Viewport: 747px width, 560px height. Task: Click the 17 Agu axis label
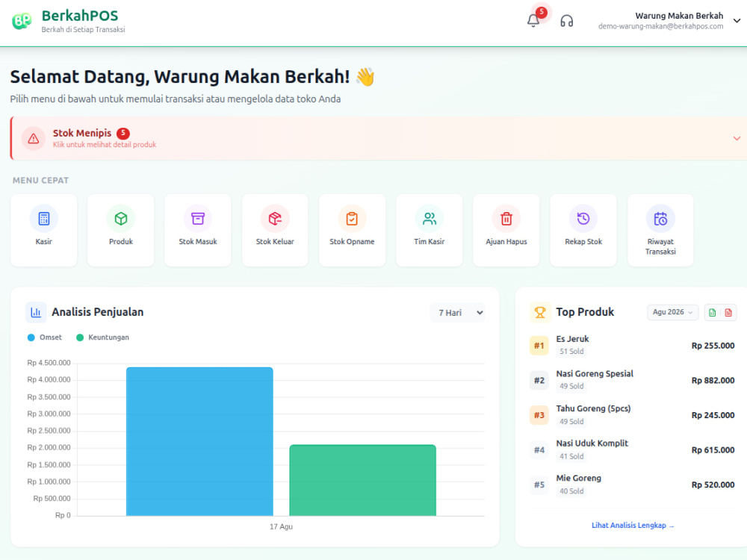pos(281,526)
